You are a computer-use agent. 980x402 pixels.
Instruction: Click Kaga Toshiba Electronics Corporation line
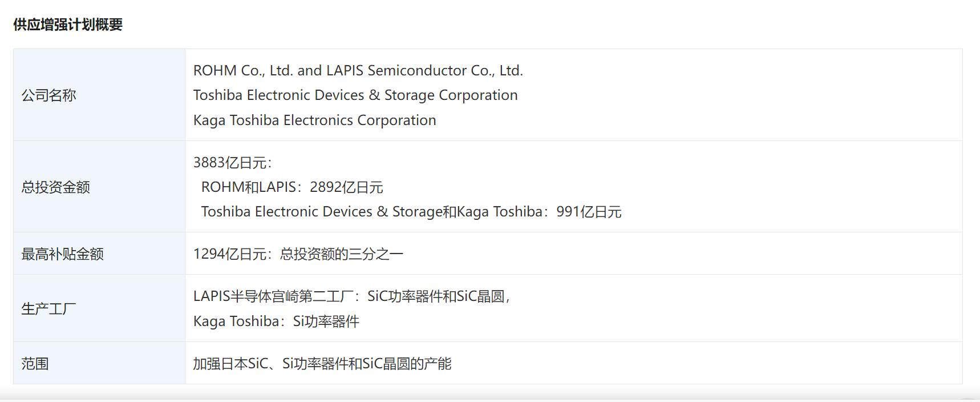point(314,120)
